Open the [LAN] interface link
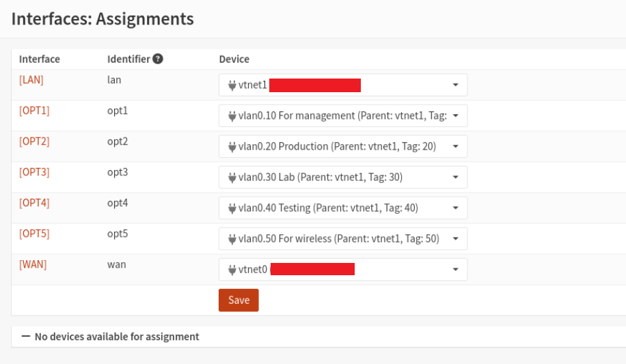Viewport: 626px width, 364px height. (31, 80)
